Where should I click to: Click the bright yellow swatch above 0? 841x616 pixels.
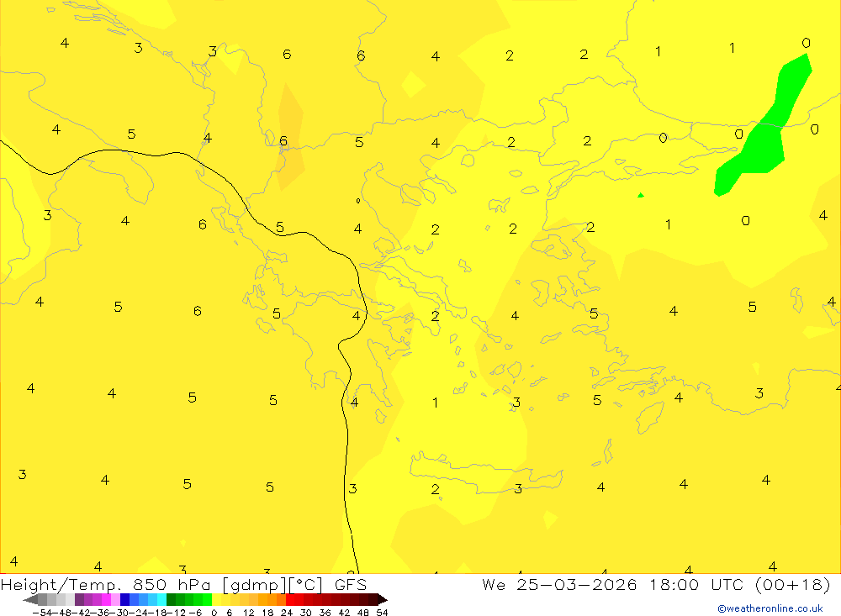(x=217, y=600)
